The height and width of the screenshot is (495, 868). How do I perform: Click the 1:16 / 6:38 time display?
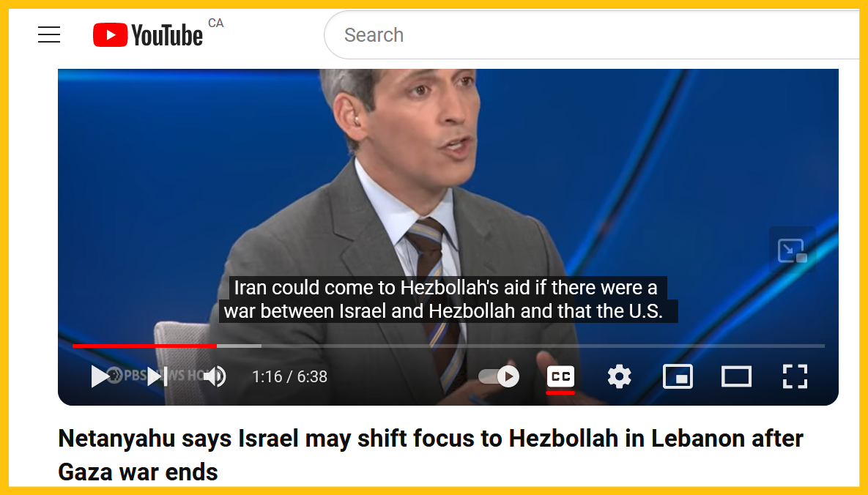tap(289, 376)
